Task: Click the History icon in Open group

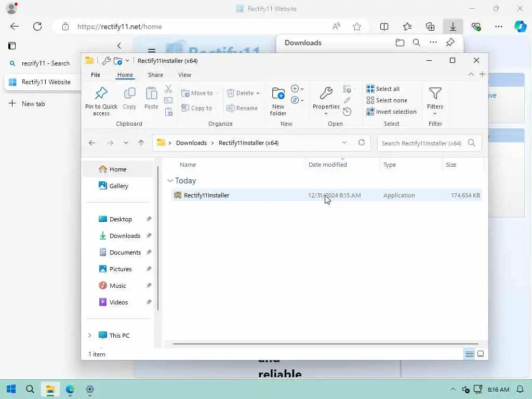Action: (347, 112)
